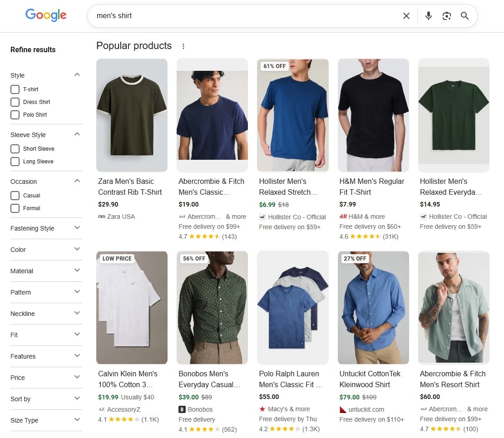Collapse the Style filter section

[77, 74]
